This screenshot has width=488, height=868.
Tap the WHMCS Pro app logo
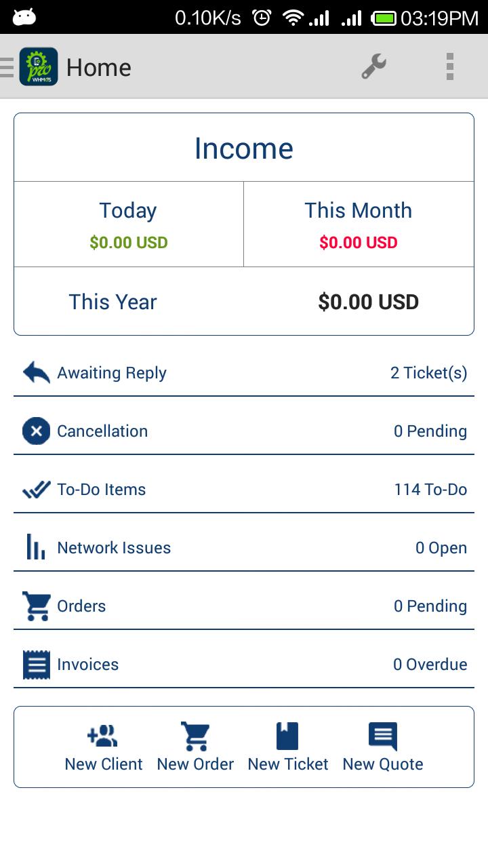click(39, 66)
